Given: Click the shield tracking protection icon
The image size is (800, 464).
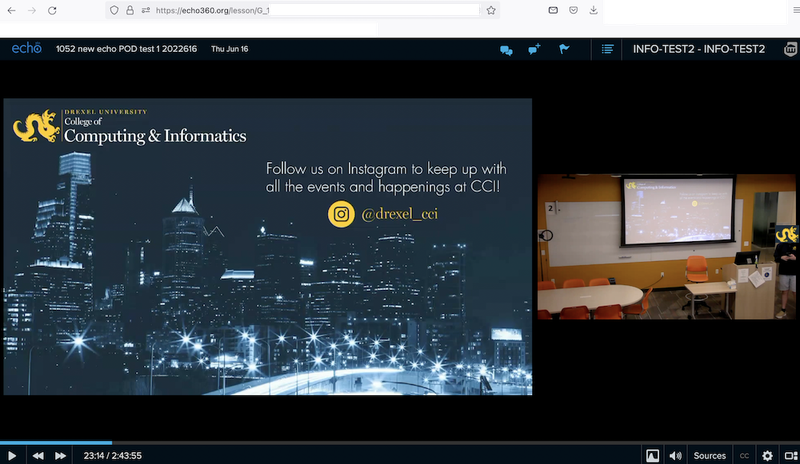Looking at the screenshot, I should (x=114, y=10).
